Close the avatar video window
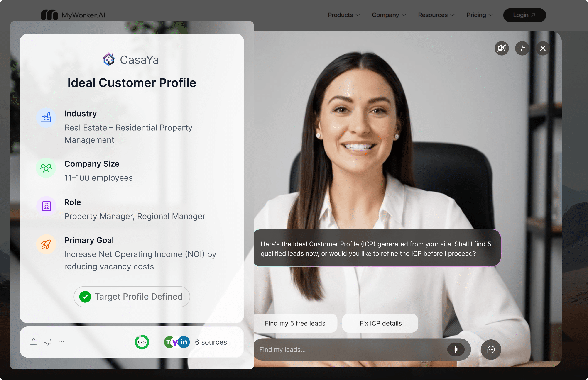The width and height of the screenshot is (588, 380). click(543, 48)
